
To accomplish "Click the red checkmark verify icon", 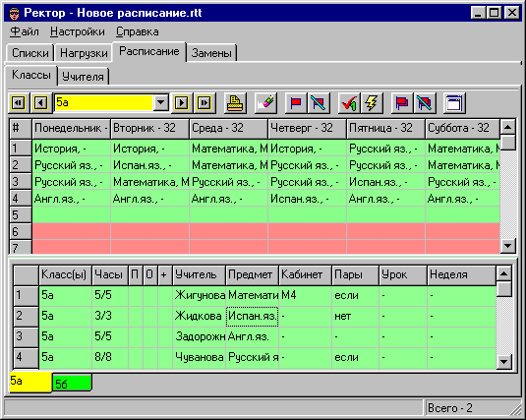I will [x=349, y=102].
